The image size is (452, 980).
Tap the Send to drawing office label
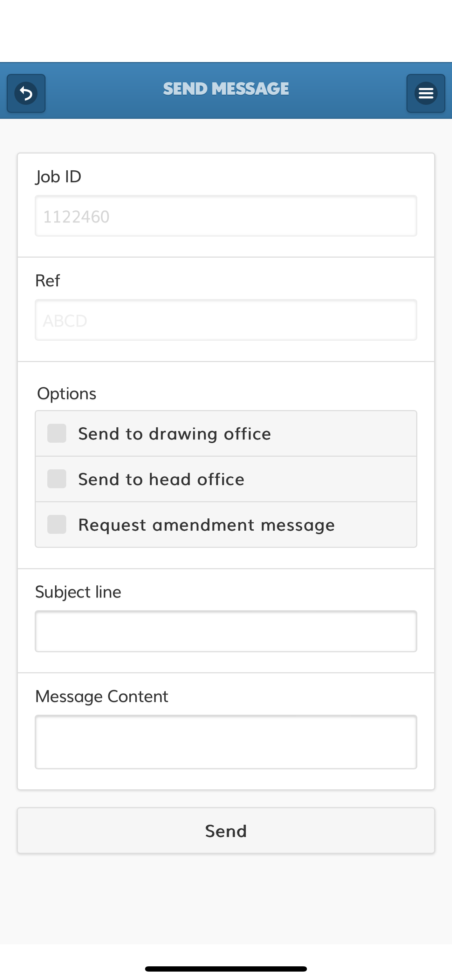[x=174, y=434]
